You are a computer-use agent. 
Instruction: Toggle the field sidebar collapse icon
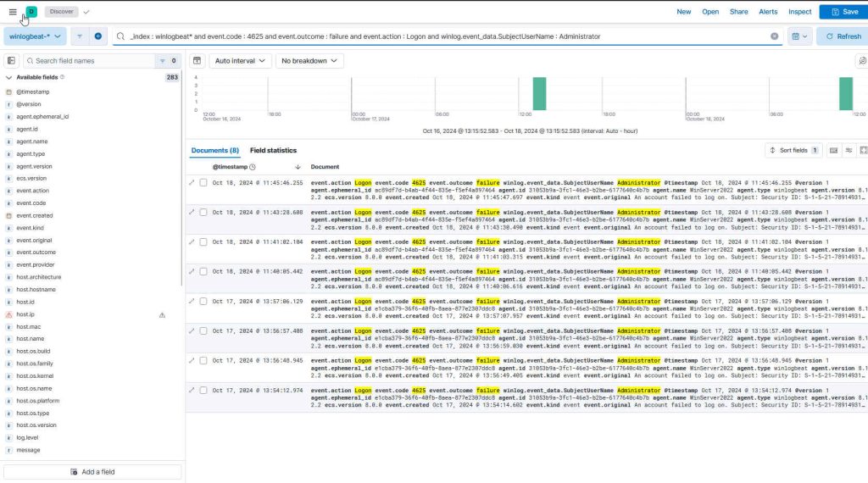11,61
